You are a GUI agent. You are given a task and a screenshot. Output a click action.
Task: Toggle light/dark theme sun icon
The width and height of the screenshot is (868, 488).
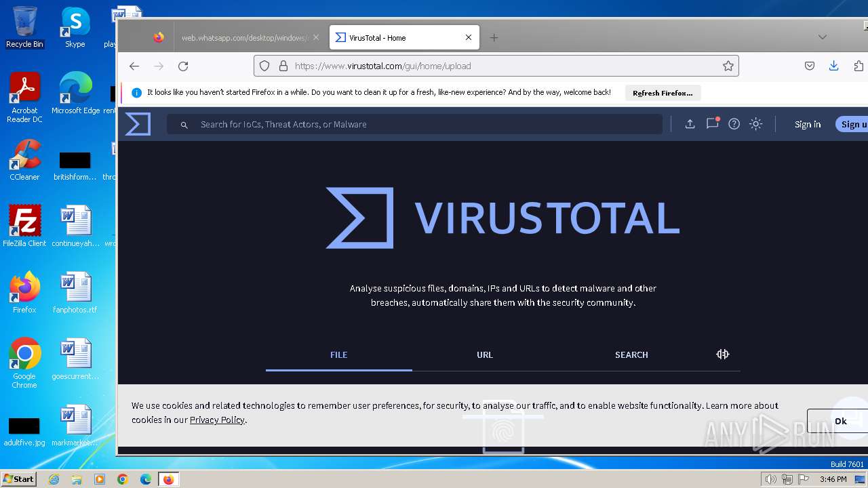(x=755, y=124)
